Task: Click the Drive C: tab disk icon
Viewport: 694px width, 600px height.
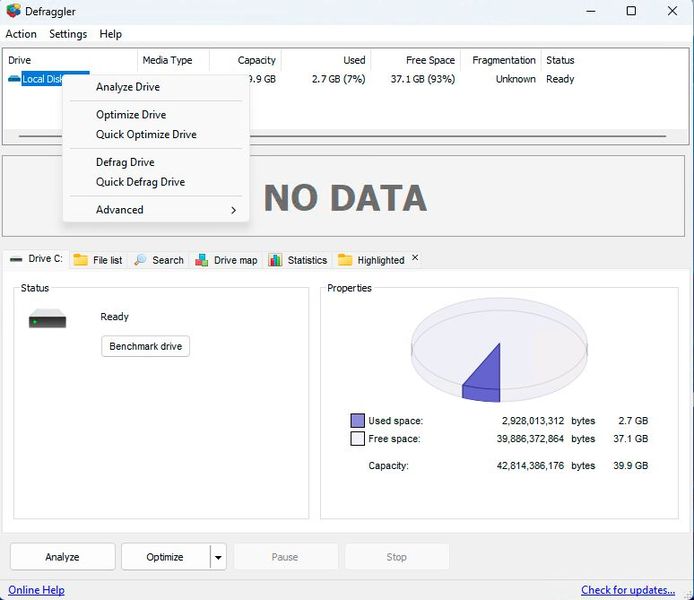Action: tap(16, 259)
